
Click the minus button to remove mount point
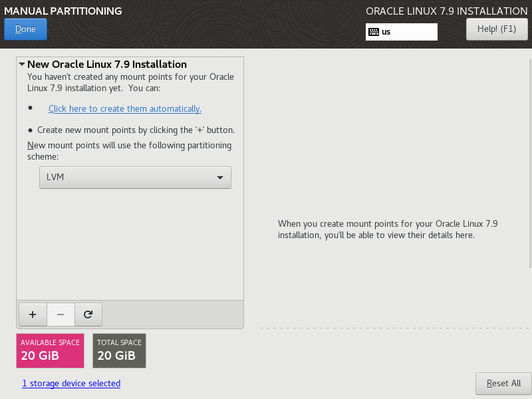pos(61,315)
